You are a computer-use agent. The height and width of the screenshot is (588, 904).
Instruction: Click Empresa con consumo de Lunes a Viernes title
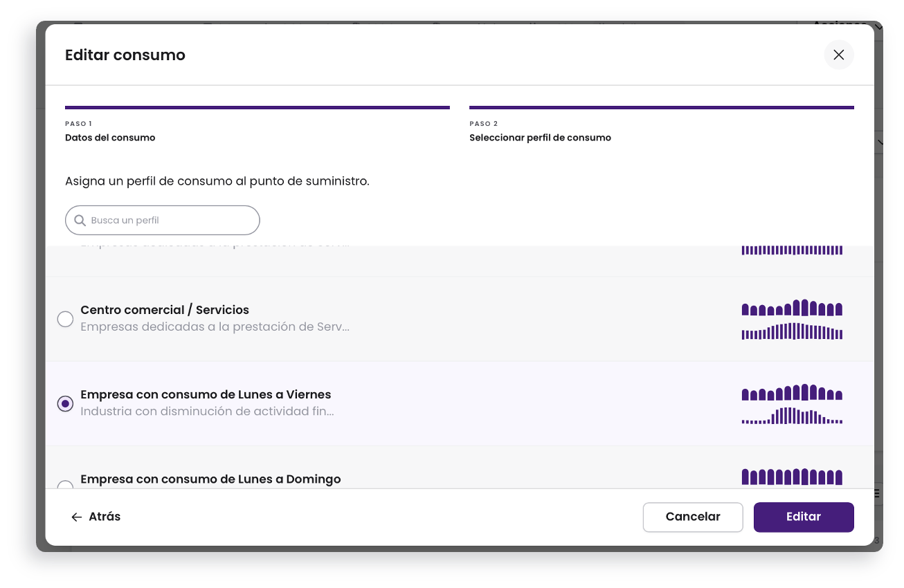[x=206, y=394]
